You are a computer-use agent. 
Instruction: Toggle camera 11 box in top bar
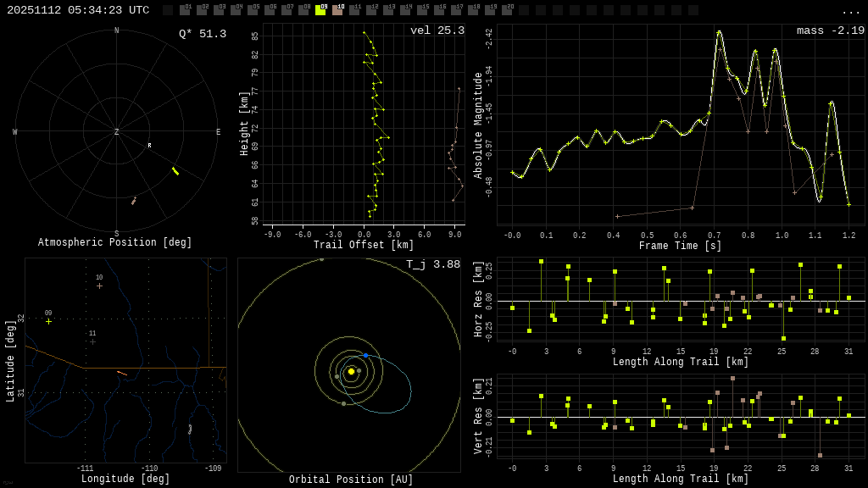tap(354, 10)
